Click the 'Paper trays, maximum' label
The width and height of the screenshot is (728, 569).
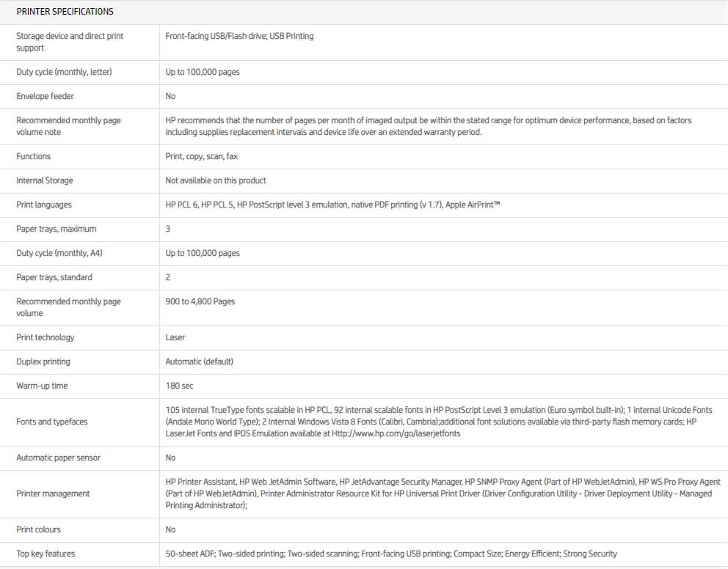point(56,229)
